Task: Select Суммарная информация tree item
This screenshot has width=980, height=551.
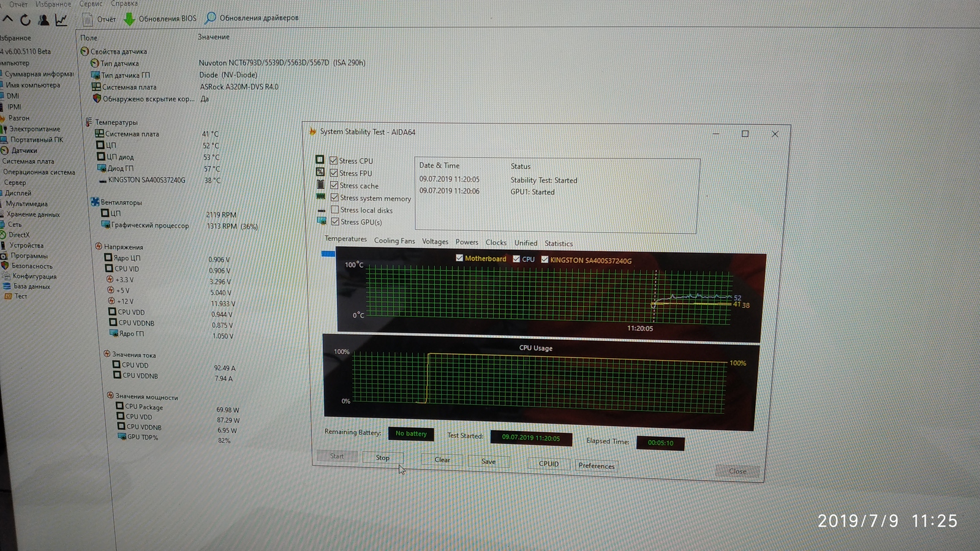Action: click(37, 74)
